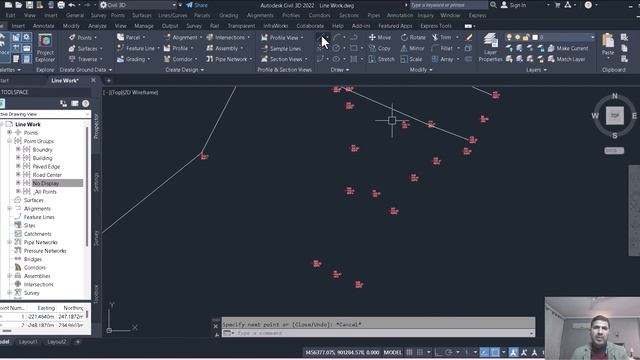Select Road Center point group
Viewport: 640px width, 360px height.
(x=47, y=175)
